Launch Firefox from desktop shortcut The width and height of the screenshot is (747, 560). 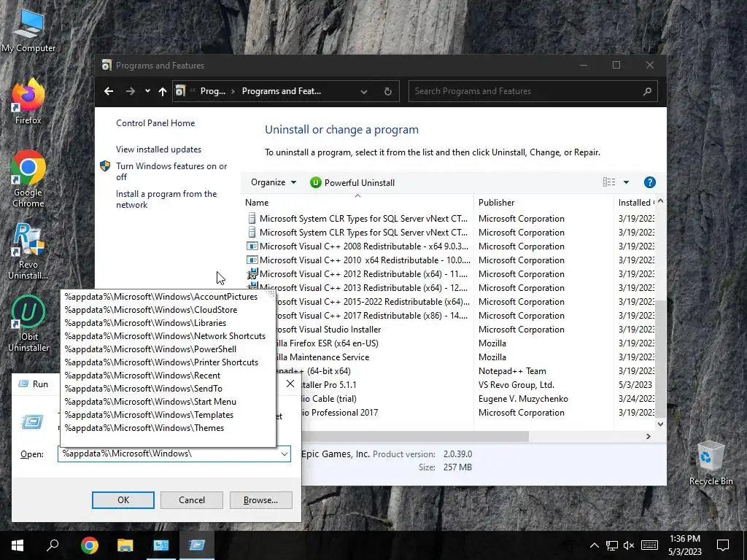click(28, 102)
